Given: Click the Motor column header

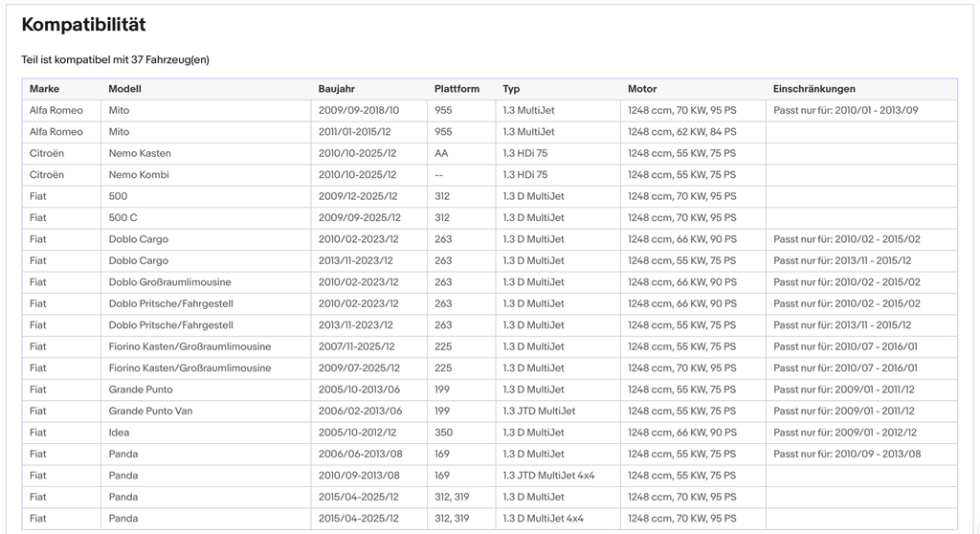Looking at the screenshot, I should point(642,89).
